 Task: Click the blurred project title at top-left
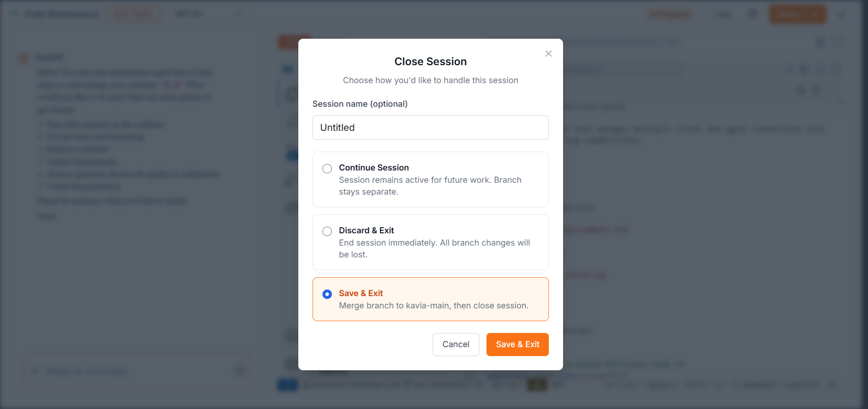pos(62,14)
